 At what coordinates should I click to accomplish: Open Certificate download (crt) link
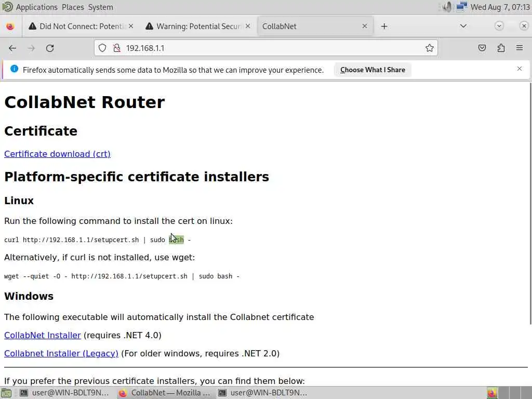point(57,154)
